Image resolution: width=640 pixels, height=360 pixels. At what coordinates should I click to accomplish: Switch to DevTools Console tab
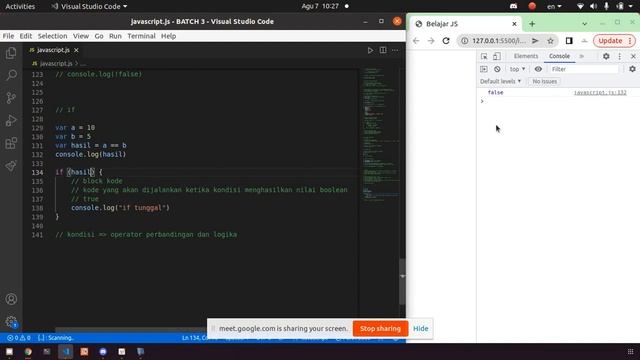[559, 56]
